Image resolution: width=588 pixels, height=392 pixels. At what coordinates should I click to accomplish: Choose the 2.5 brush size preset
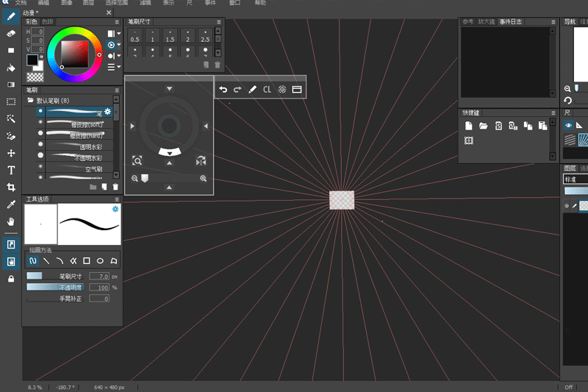[x=205, y=38]
